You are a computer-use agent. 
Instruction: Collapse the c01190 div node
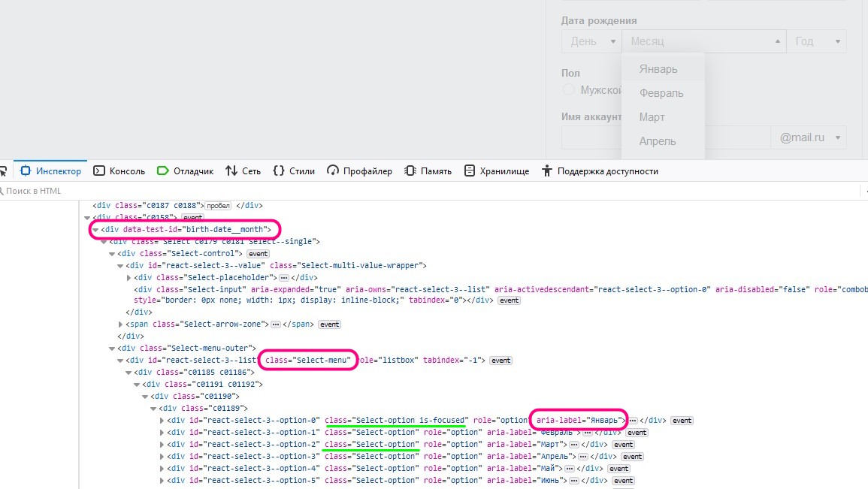(x=145, y=397)
